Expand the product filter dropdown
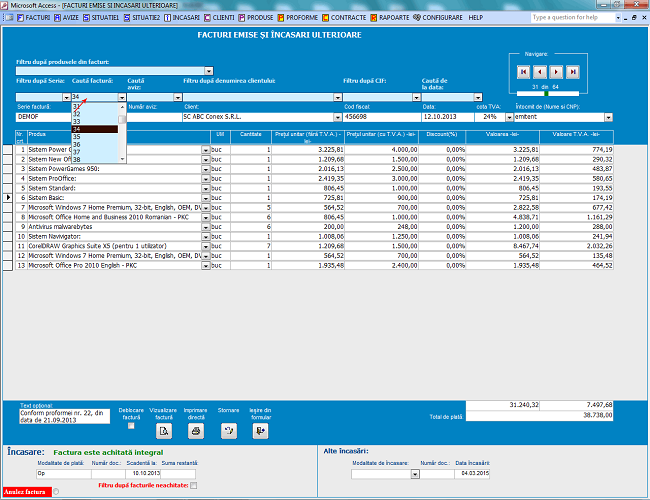Viewport: 650px width, 500px height. pos(209,71)
